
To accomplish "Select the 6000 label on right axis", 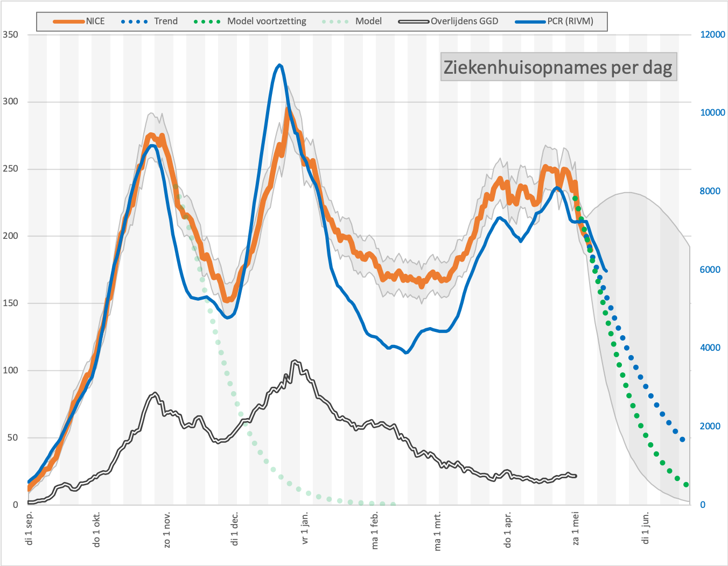I will click(x=710, y=270).
